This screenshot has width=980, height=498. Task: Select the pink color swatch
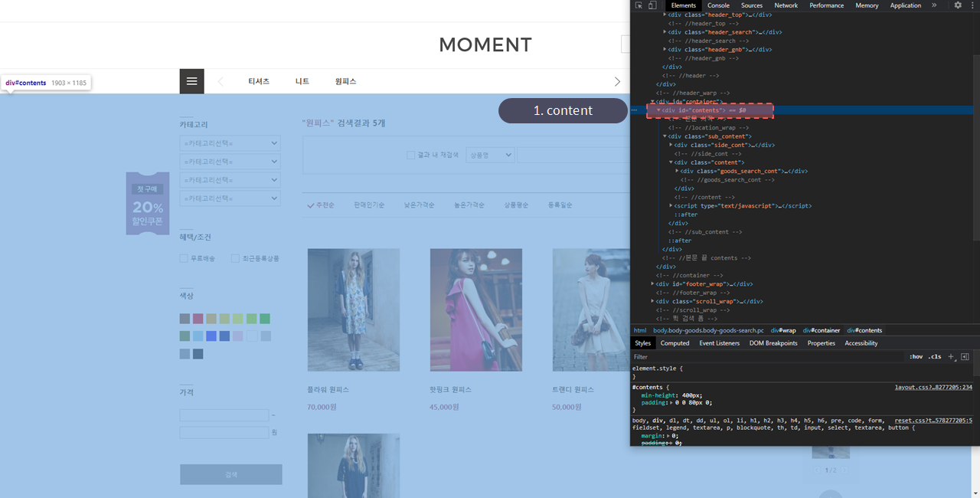pyautogui.click(x=198, y=319)
